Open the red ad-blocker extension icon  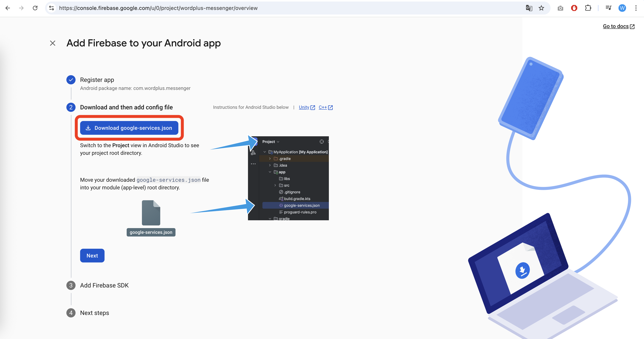(x=574, y=8)
